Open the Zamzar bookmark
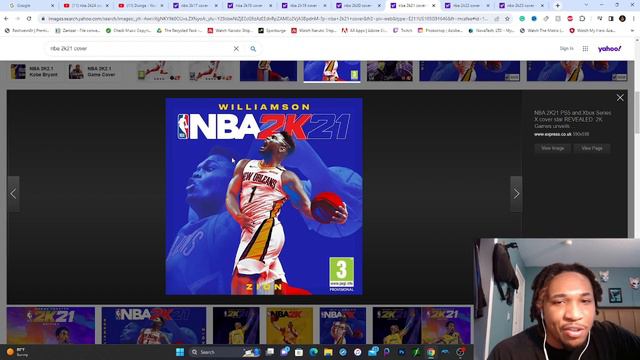This screenshot has height=360, width=640. tap(78, 31)
